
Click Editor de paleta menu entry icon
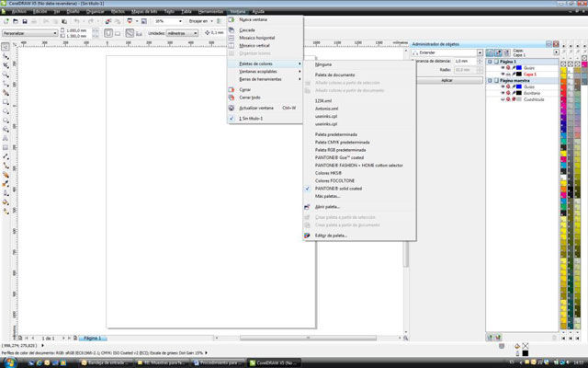pos(308,236)
